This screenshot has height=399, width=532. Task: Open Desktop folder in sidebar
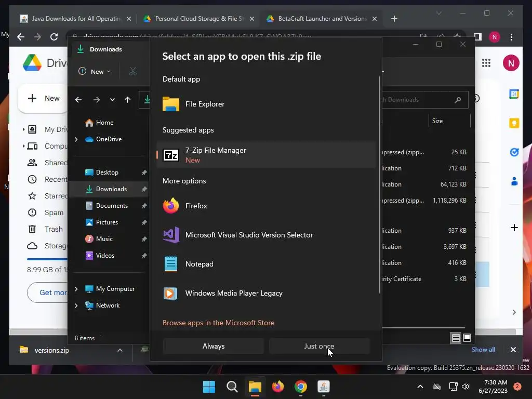(107, 172)
